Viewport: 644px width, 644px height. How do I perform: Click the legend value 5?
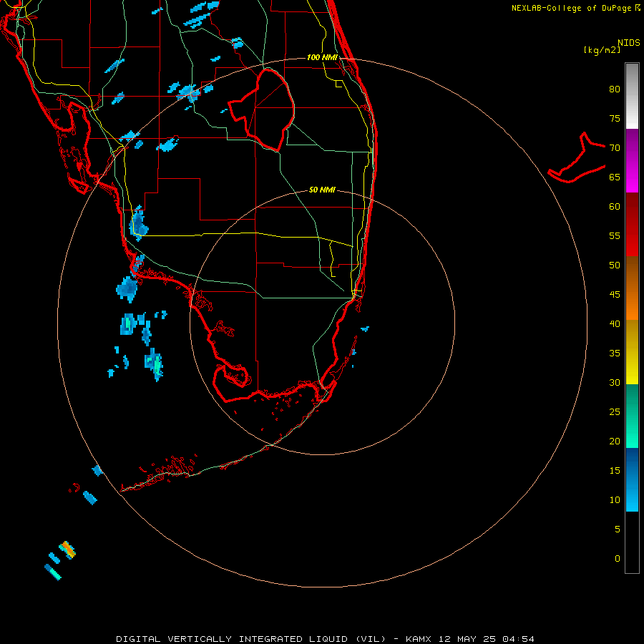pyautogui.click(x=618, y=530)
